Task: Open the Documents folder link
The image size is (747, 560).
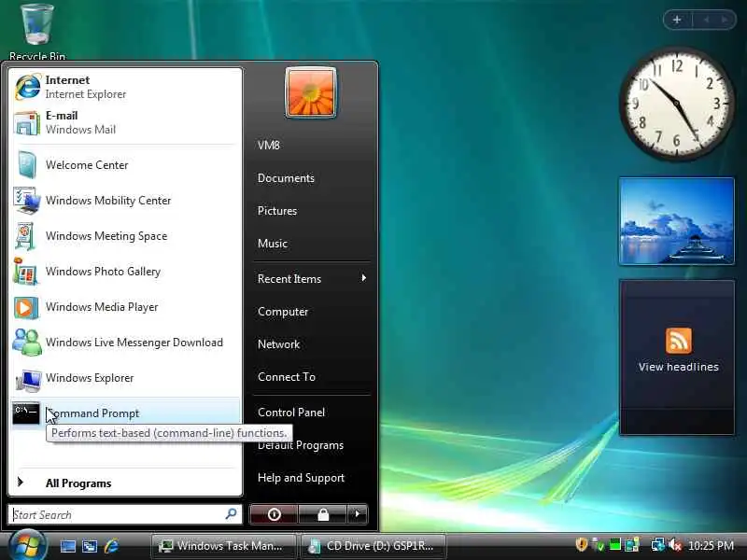Action: pyautogui.click(x=286, y=178)
